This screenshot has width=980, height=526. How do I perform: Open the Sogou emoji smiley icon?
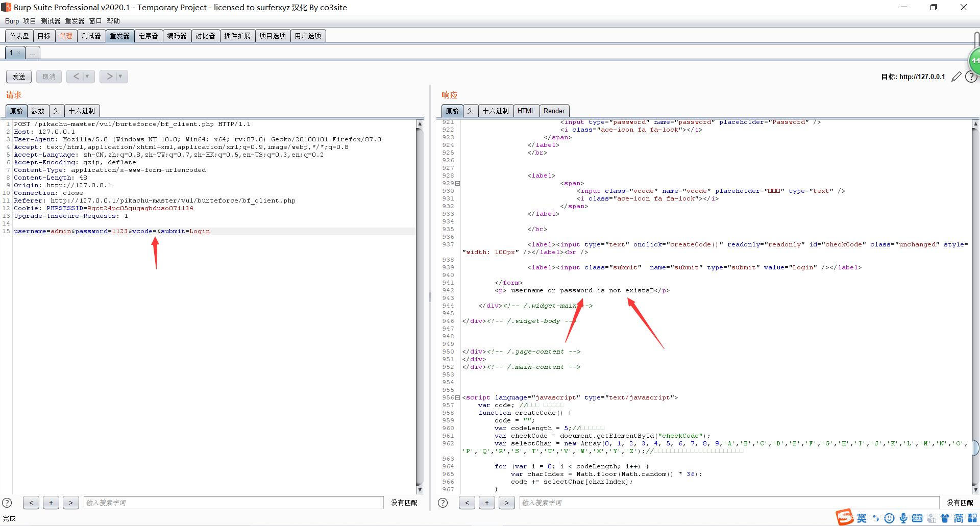click(x=889, y=518)
